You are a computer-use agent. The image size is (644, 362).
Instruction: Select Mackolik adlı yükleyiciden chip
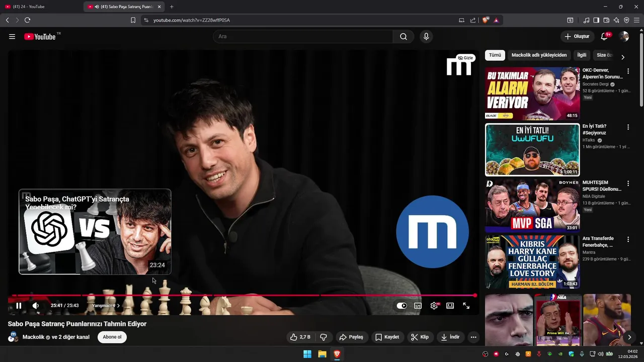(539, 55)
